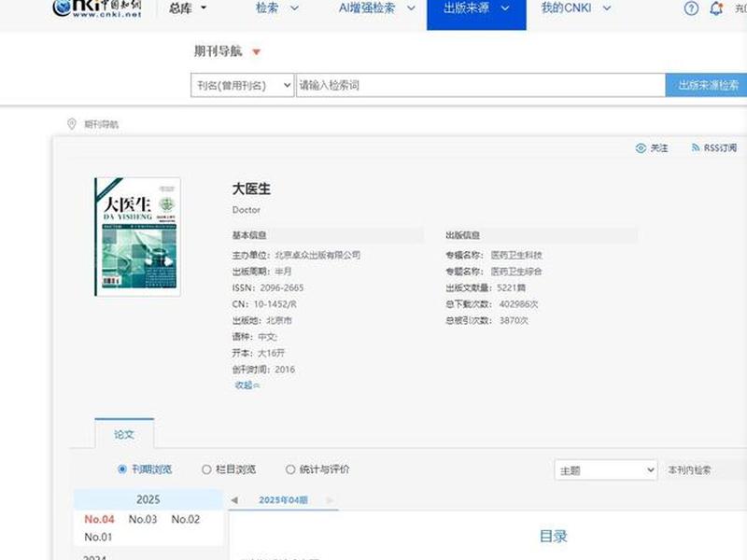Click the 收起 collapse link
The height and width of the screenshot is (560, 747).
[247, 385]
